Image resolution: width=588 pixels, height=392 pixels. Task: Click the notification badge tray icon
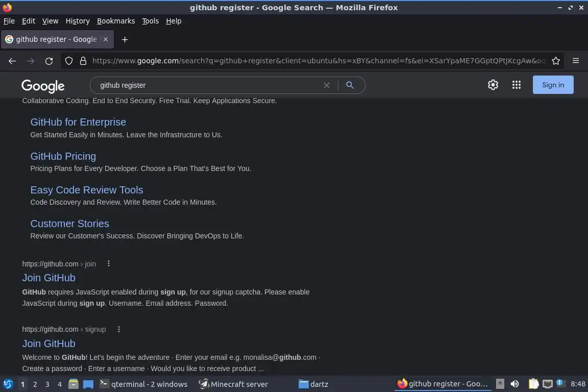coord(560,383)
